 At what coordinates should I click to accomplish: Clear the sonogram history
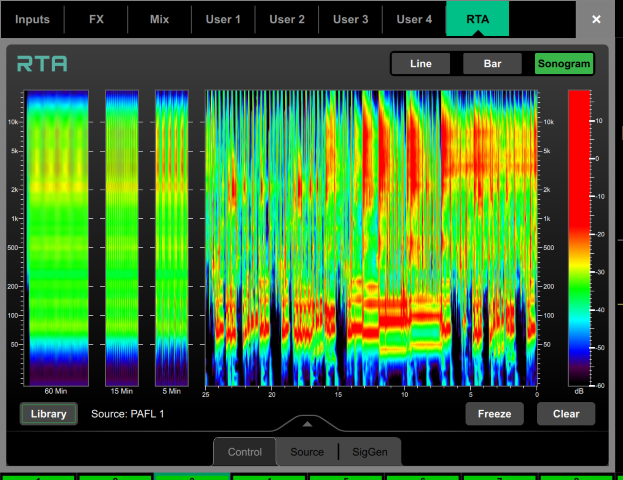[x=565, y=414]
